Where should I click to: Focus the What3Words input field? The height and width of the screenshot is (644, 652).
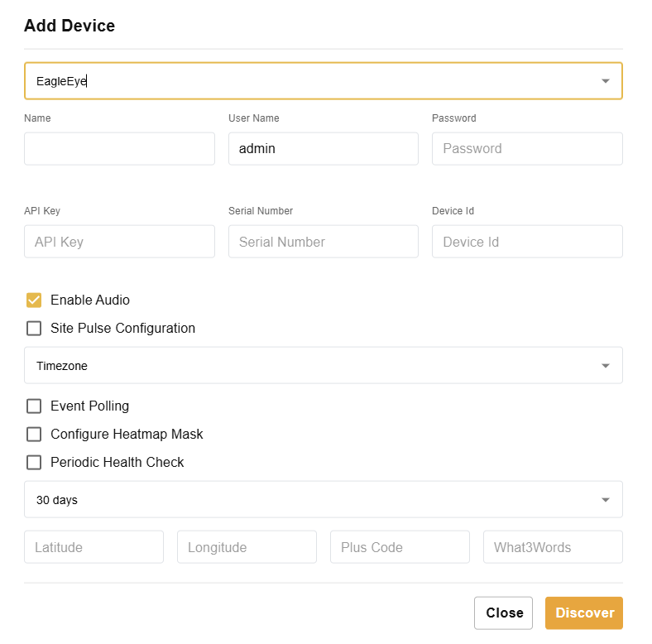(553, 547)
